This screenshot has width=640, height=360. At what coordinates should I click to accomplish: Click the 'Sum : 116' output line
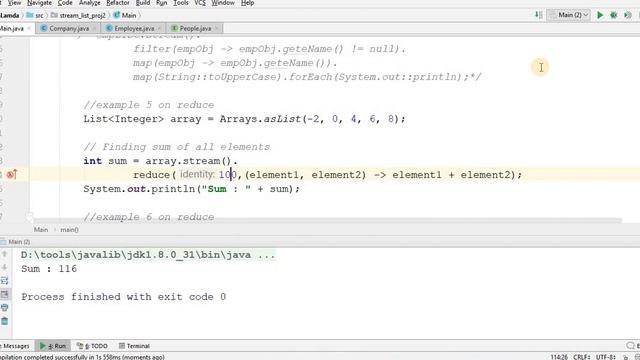pos(49,269)
